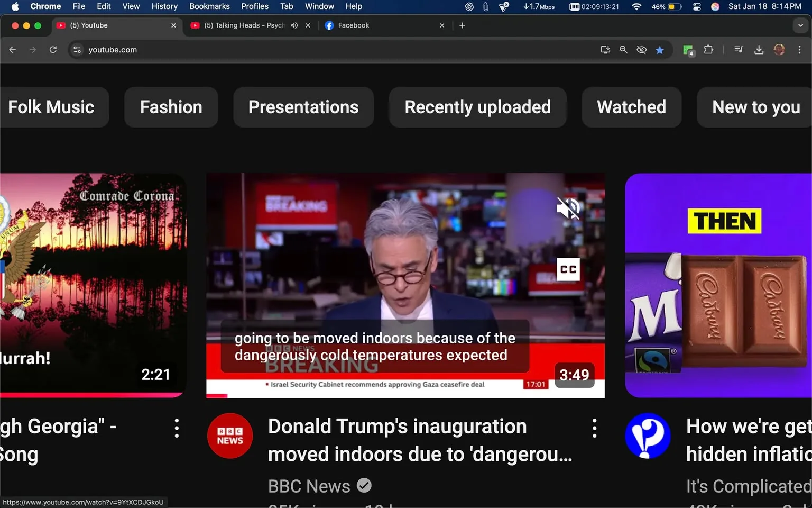Unmute the BBC News video preview

[x=568, y=208]
